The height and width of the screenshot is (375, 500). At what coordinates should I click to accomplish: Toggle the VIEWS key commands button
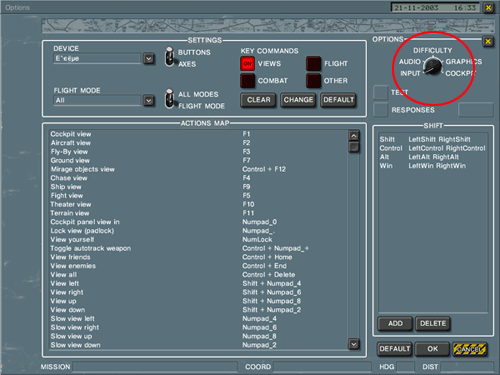point(247,63)
